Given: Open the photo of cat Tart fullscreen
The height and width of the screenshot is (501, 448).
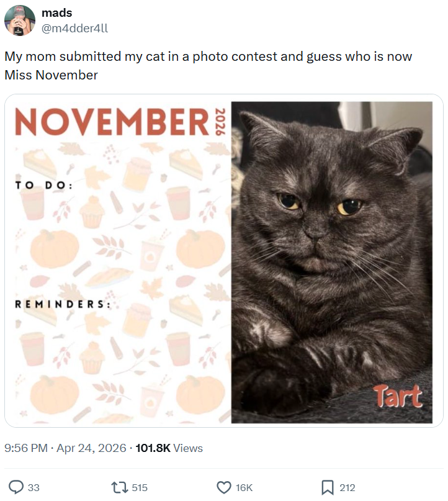Looking at the screenshot, I should [335, 261].
